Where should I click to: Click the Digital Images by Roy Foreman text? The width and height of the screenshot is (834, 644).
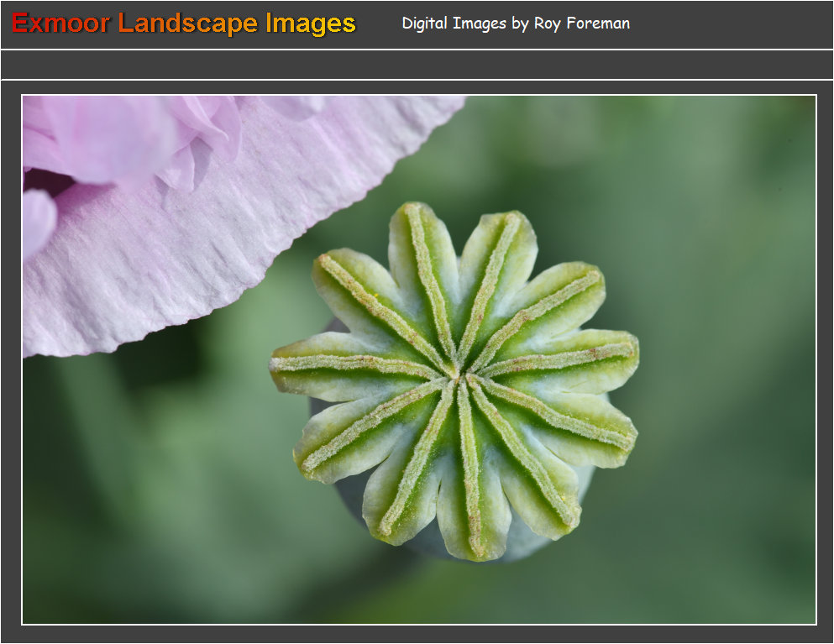(x=515, y=24)
